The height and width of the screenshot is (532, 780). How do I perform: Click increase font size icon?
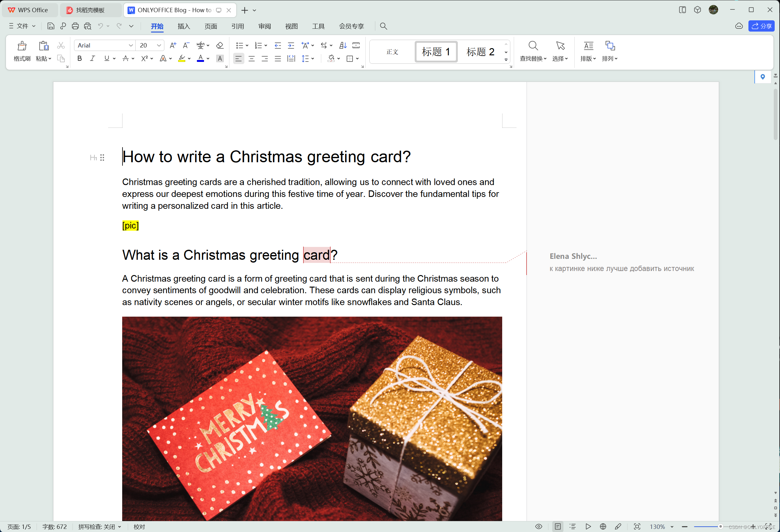173,45
